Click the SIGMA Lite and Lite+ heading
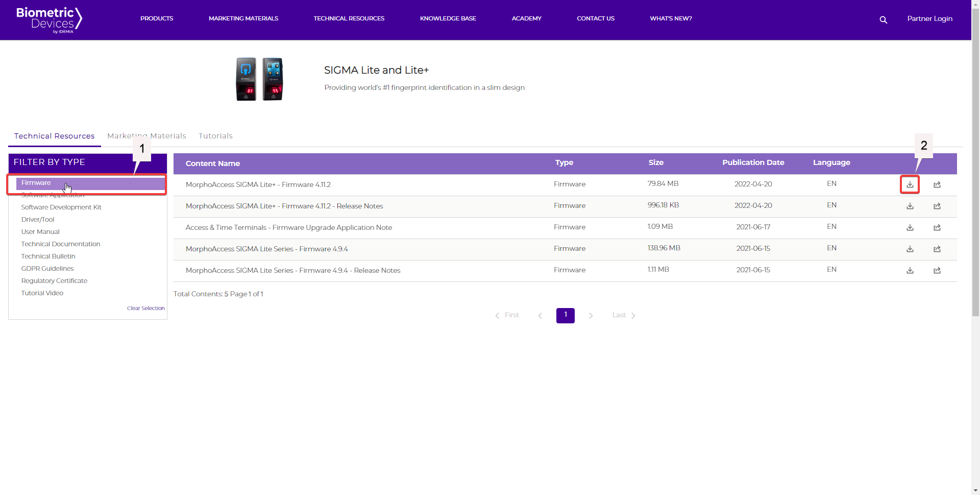The height and width of the screenshot is (495, 980). 377,70
